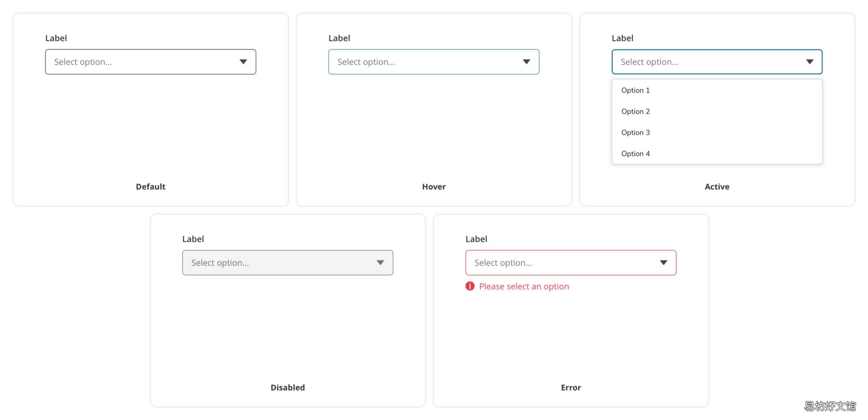This screenshot has width=868, height=420.
Task: Click the caret arrow in the Active dropdown
Action: 810,62
